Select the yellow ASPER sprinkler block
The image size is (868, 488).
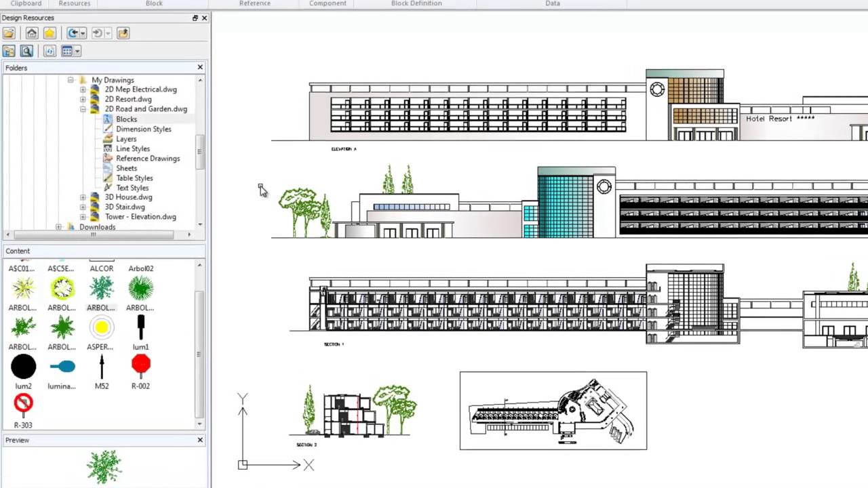[101, 328]
